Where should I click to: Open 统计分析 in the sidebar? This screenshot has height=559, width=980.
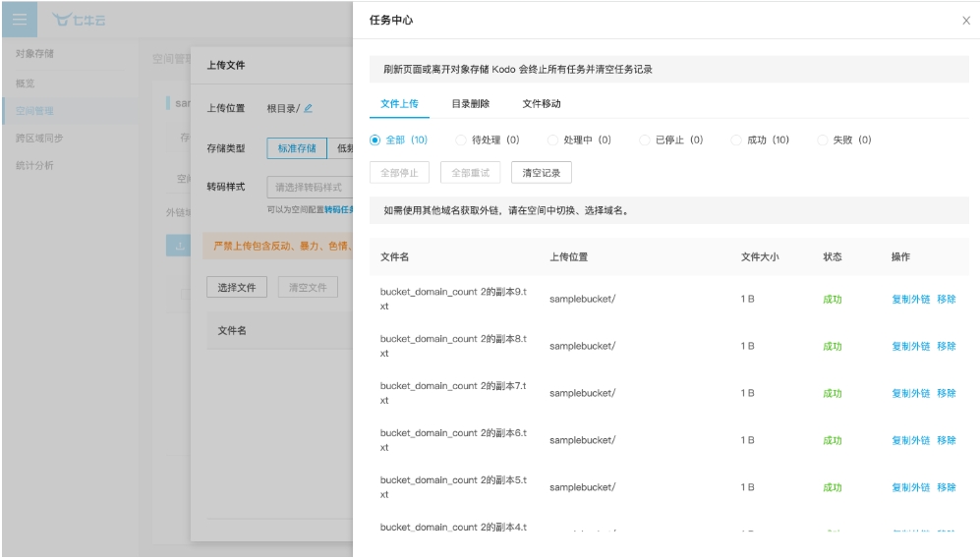pos(34,165)
